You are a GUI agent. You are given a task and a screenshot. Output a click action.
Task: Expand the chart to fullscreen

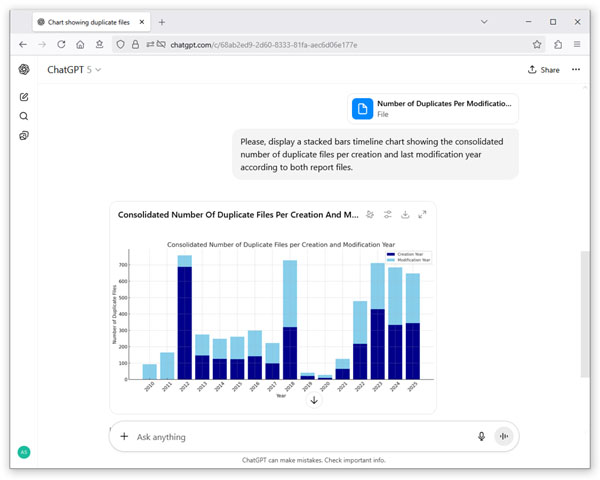(422, 215)
